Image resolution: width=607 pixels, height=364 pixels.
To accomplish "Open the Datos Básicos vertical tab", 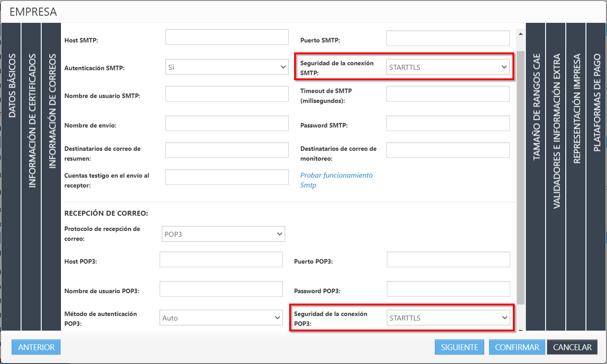I will pos(11,86).
